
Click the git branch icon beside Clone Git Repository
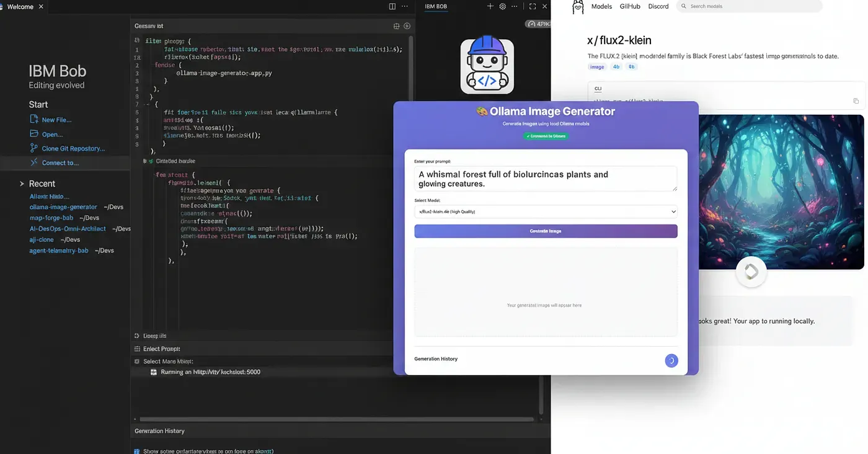pos(34,148)
